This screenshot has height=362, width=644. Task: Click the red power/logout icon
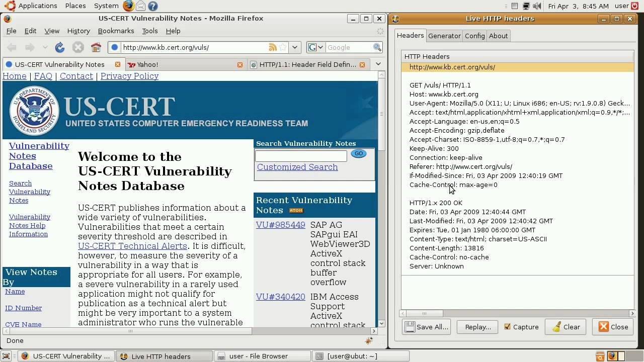click(x=635, y=6)
